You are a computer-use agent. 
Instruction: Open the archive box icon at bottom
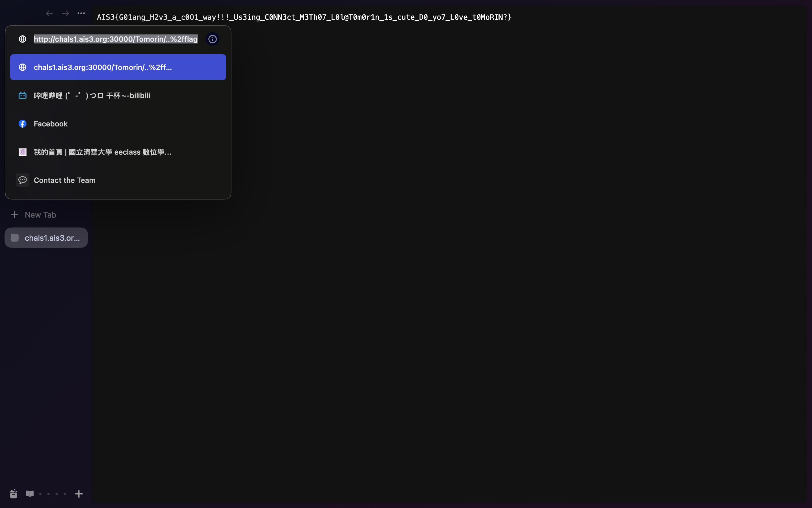pyautogui.click(x=14, y=494)
